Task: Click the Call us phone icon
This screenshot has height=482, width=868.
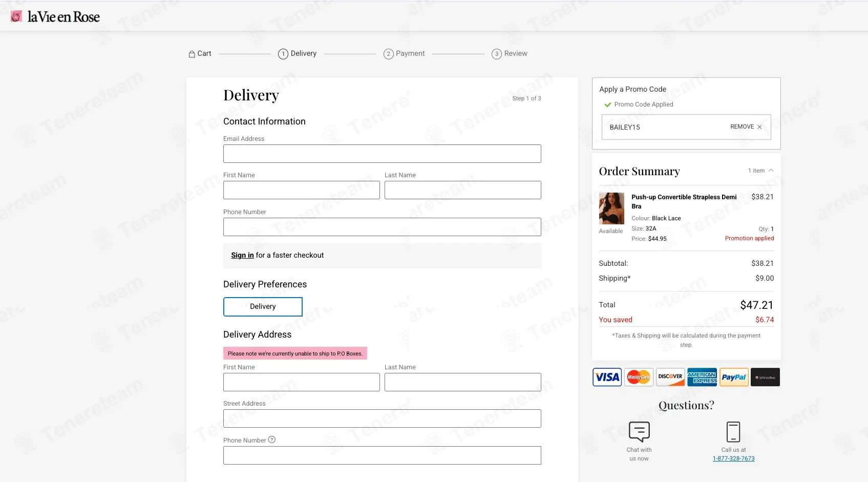Action: click(x=733, y=432)
